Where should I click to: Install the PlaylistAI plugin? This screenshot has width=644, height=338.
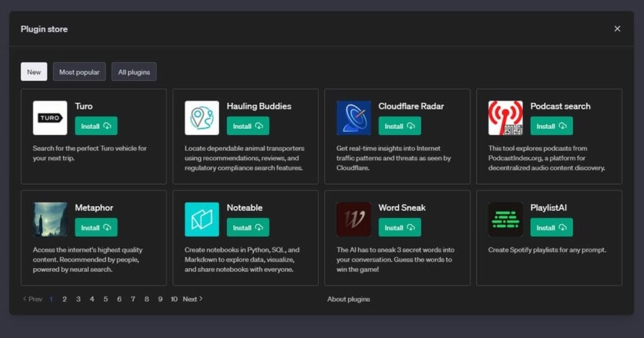pyautogui.click(x=552, y=227)
